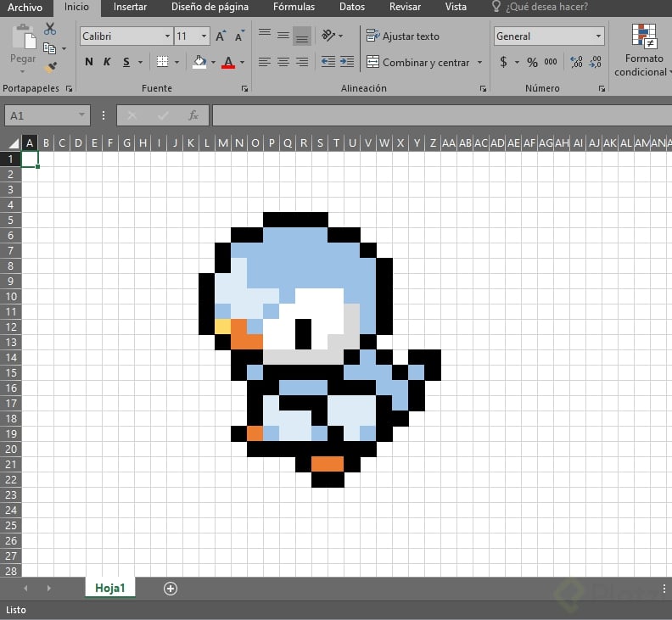Screen dimensions: 672x620
Task: Click the select-all corner triangle
Action: point(14,143)
